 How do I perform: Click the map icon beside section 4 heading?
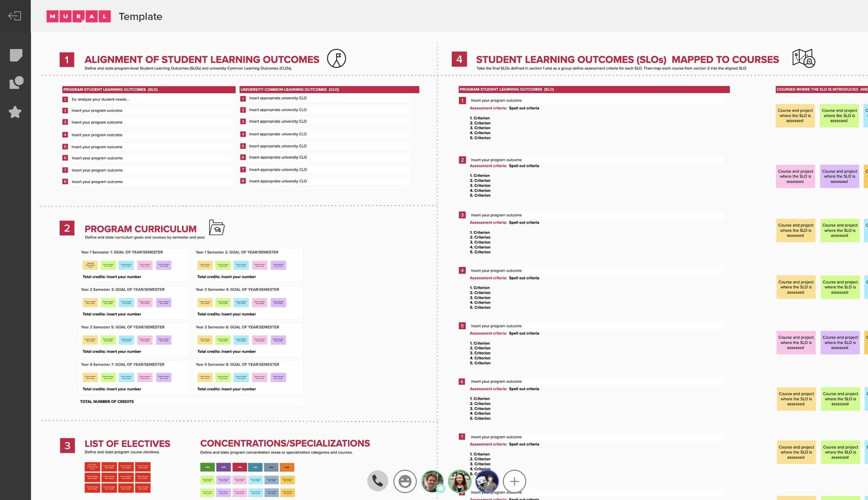(x=804, y=59)
